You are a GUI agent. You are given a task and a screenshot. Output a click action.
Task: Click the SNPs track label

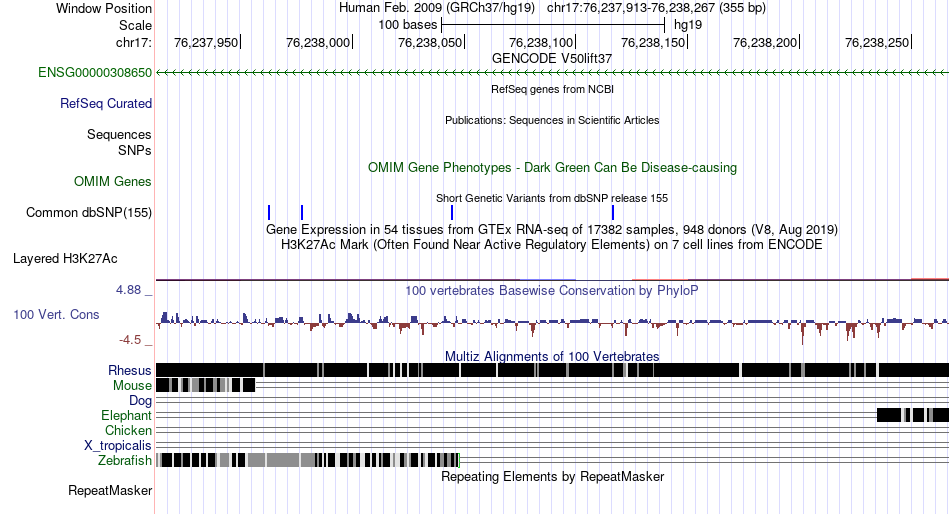click(135, 150)
